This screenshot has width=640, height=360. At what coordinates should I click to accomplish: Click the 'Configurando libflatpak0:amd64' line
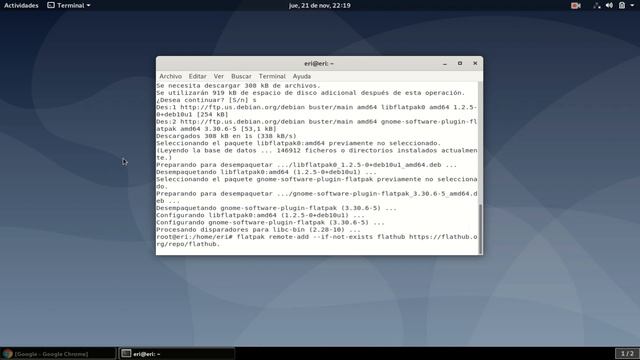coord(260,215)
